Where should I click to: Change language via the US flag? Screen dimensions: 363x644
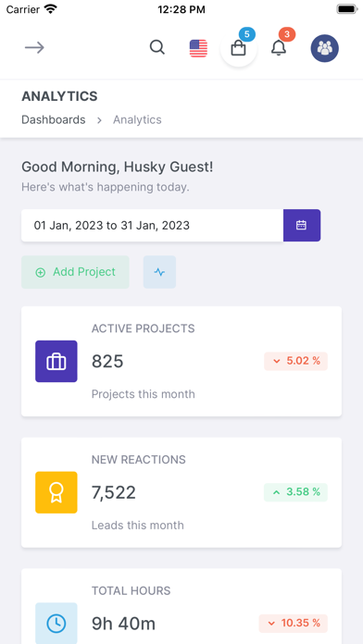click(x=198, y=48)
